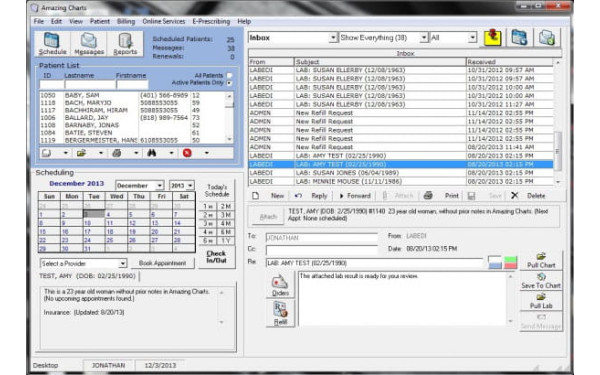Click the Orders icon button
The width and height of the screenshot is (600, 375).
pyautogui.click(x=280, y=285)
